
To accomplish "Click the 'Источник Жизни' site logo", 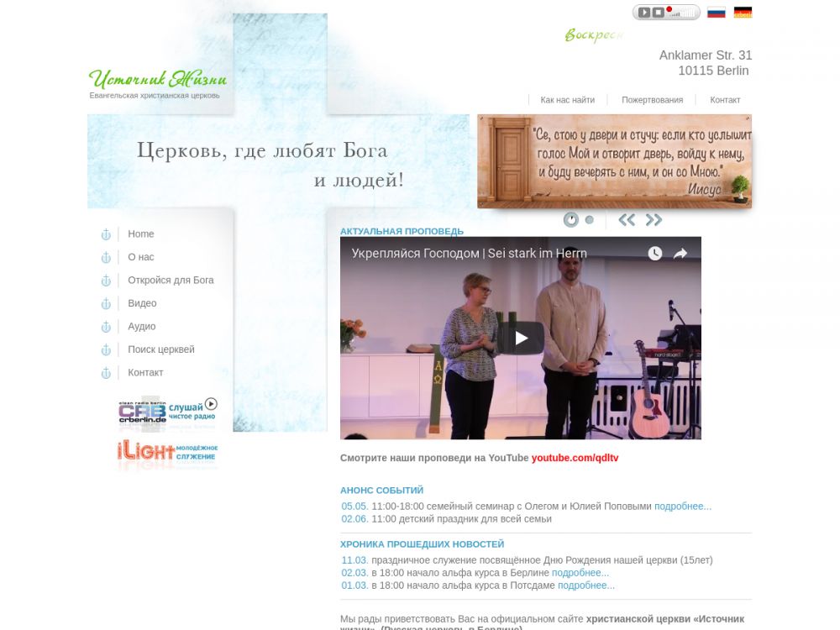I will 158,81.
